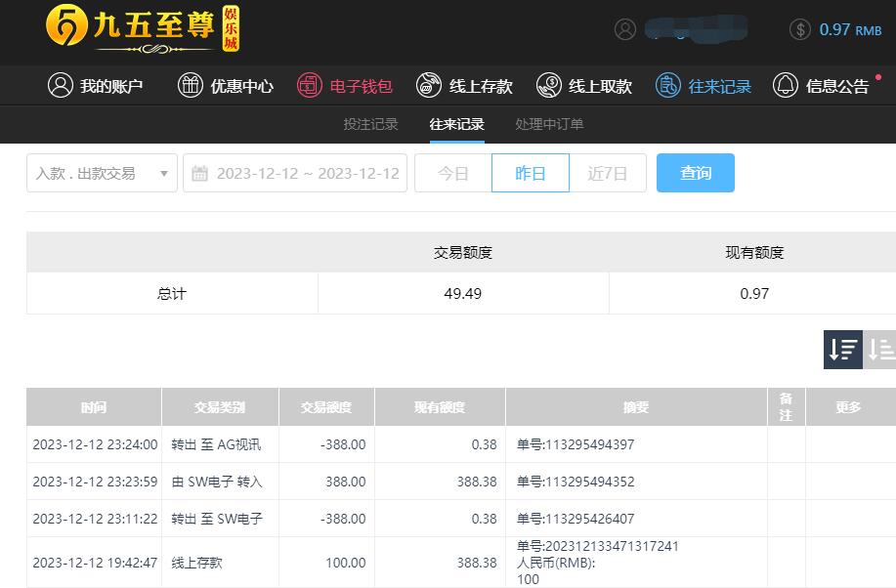Screen dimensions: 896x588
Task: Open the 信息公告 bell icon
Action: tap(786, 86)
